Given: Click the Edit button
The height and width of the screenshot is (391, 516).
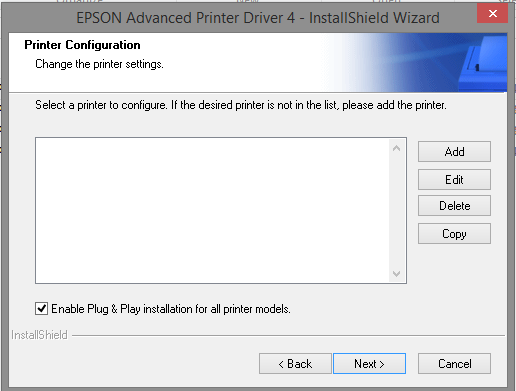Looking at the screenshot, I should click(x=454, y=180).
